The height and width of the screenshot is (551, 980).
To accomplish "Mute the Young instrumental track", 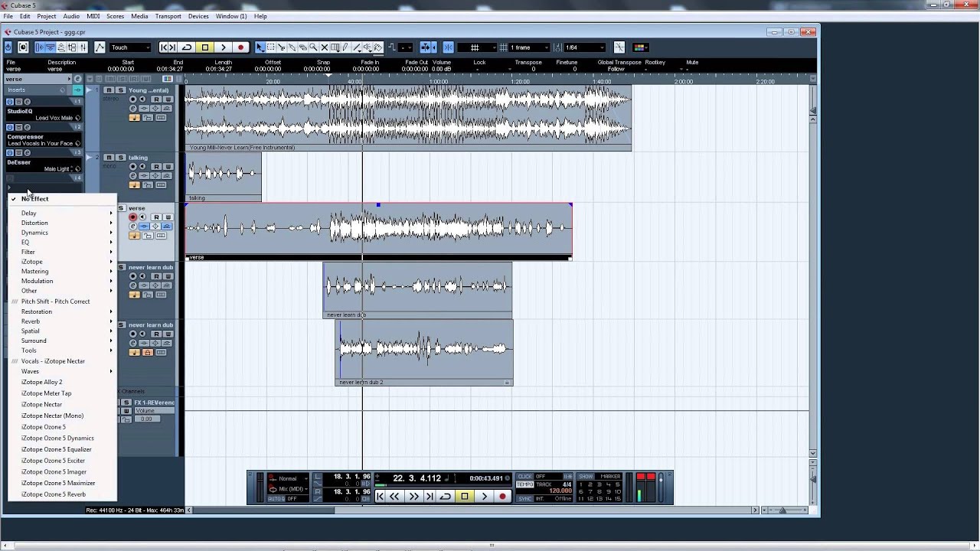I will coord(109,90).
